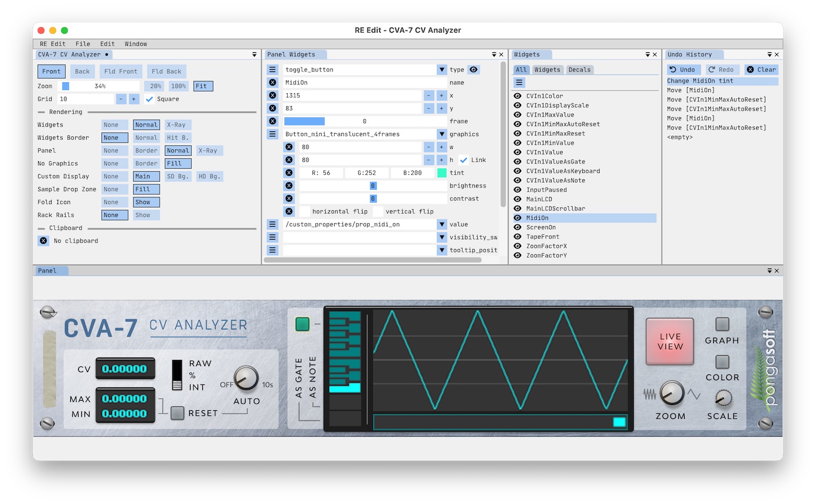Image resolution: width=816 pixels, height=504 pixels.
Task: Open the Widgets list hamburger menu
Action: [519, 83]
